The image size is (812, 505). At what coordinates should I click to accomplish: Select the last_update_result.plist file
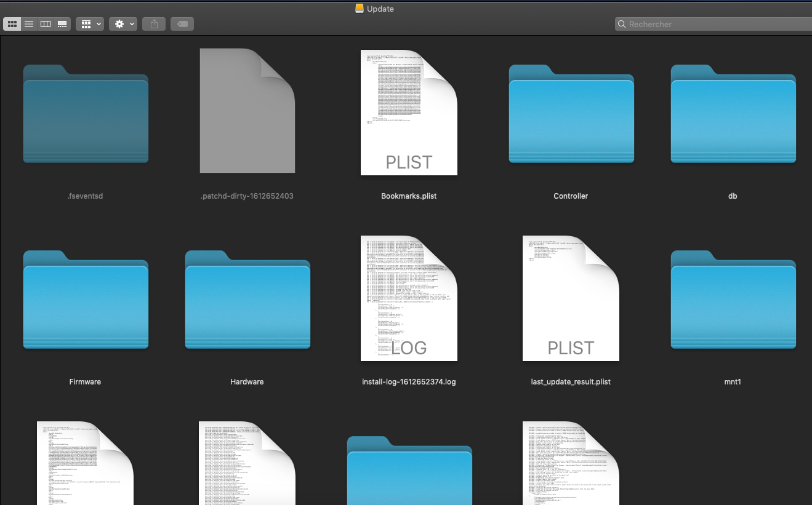571,298
